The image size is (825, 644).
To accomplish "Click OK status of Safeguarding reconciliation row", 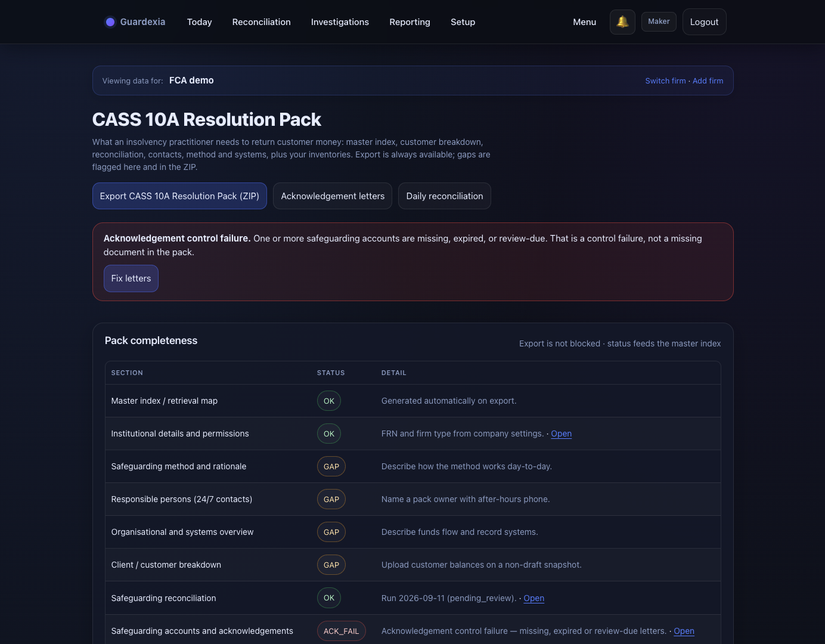I will click(329, 597).
